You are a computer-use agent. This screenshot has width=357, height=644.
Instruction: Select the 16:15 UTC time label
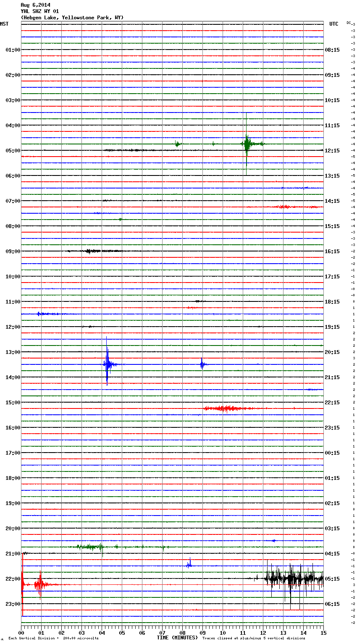point(332,251)
